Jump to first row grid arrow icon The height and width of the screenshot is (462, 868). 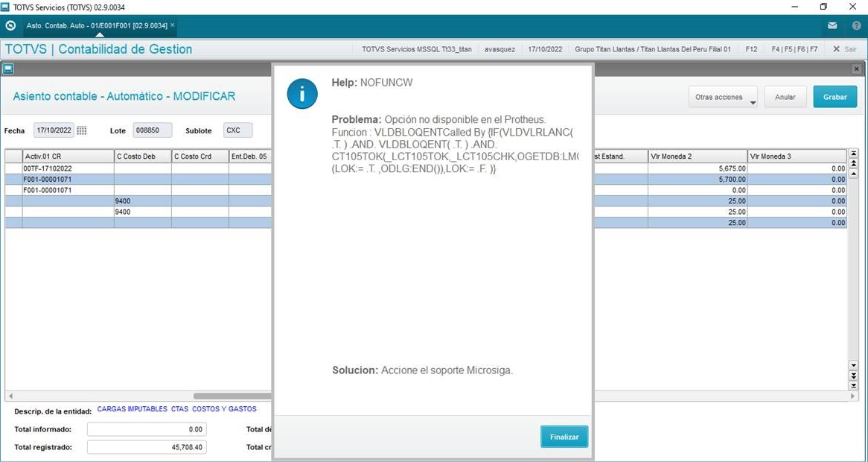(853, 154)
